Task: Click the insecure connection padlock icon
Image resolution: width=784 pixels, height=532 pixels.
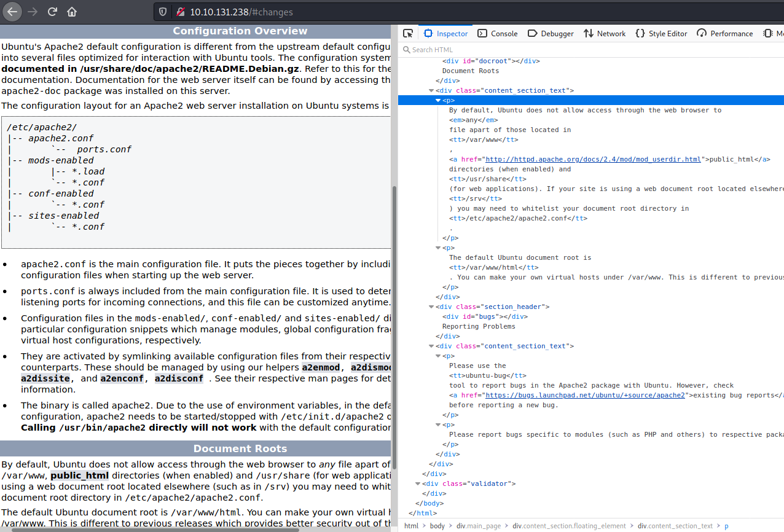Action: (x=181, y=12)
